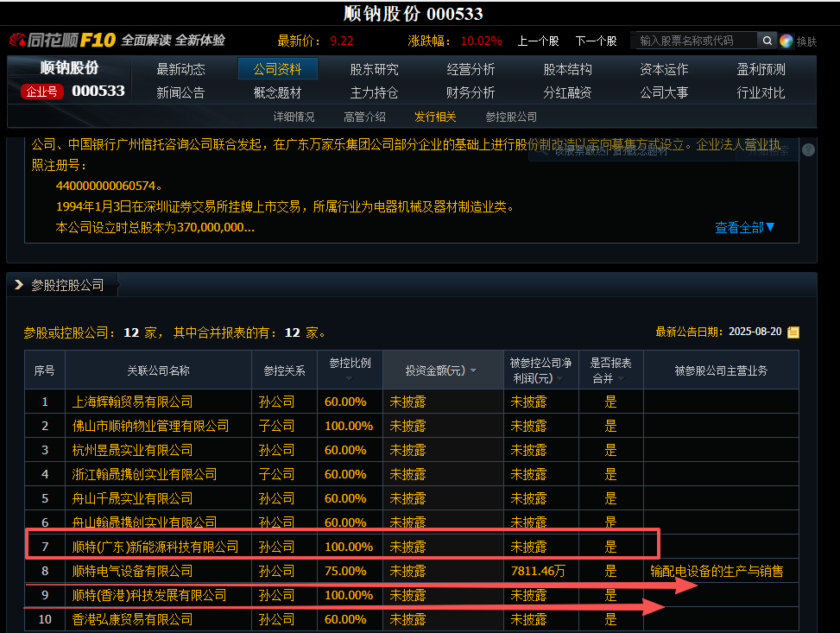Click net profit value 7811.46万

click(x=538, y=571)
